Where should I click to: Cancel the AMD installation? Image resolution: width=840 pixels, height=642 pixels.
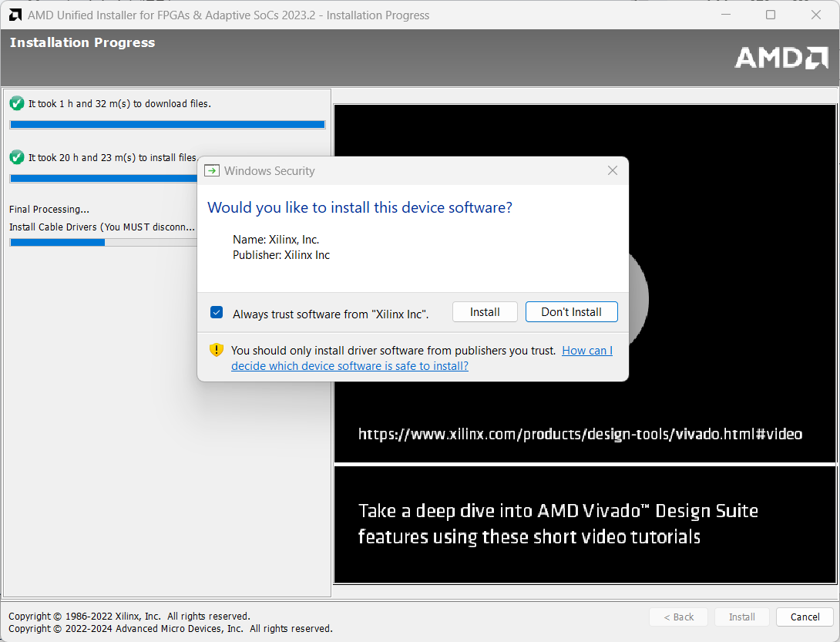tap(805, 617)
